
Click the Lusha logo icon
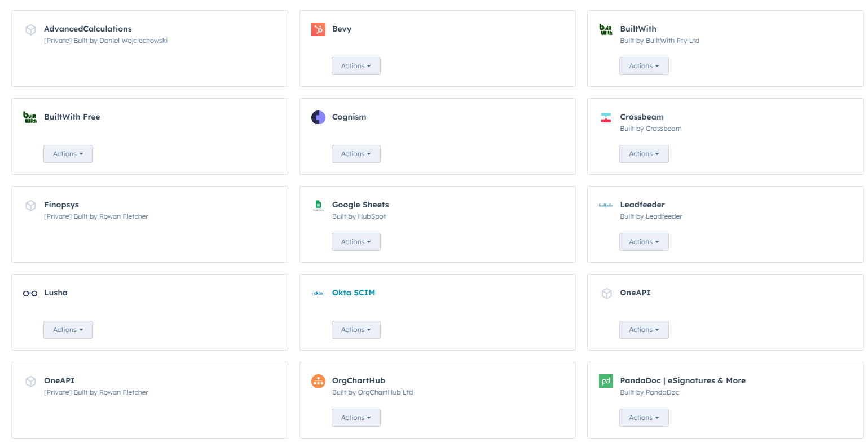[30, 293]
